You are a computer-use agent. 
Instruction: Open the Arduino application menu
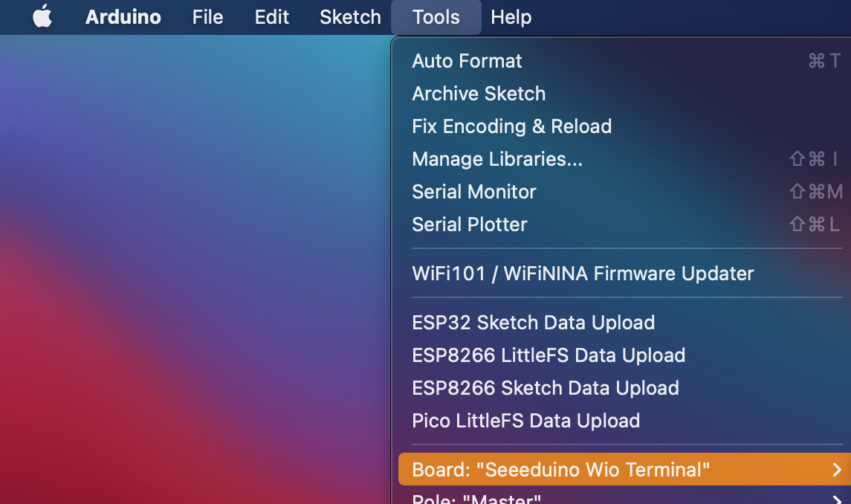pyautogui.click(x=123, y=17)
